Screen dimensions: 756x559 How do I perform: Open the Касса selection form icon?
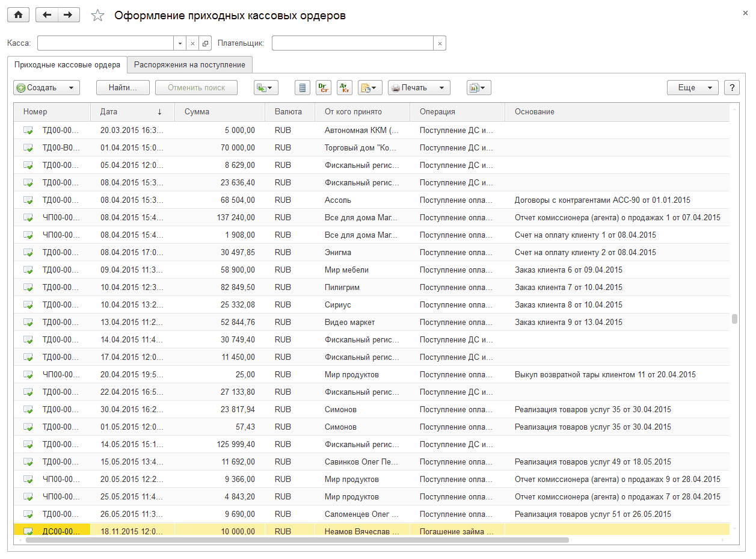(205, 43)
